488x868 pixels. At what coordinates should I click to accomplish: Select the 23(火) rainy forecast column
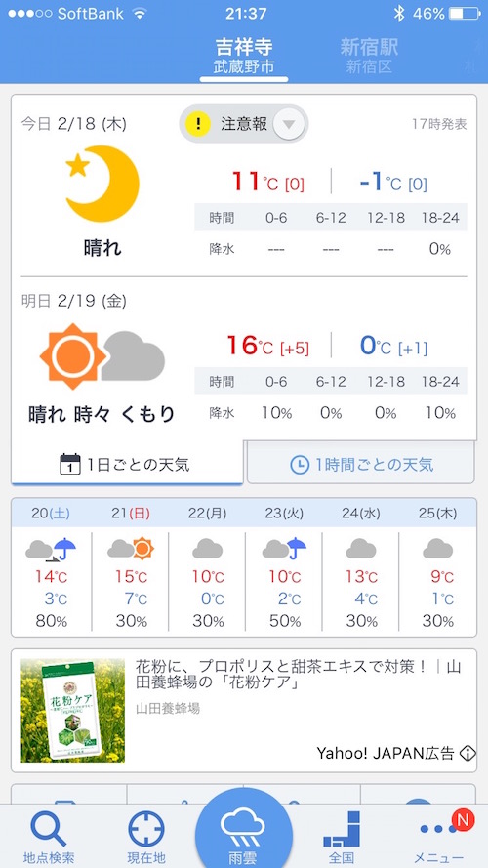click(284, 567)
